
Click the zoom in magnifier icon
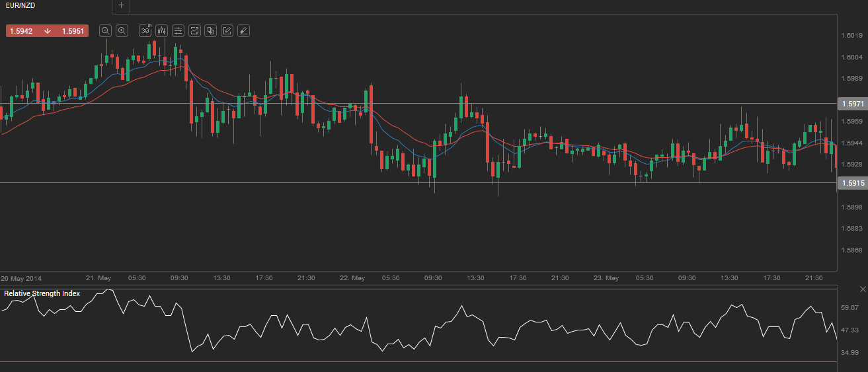click(x=122, y=30)
